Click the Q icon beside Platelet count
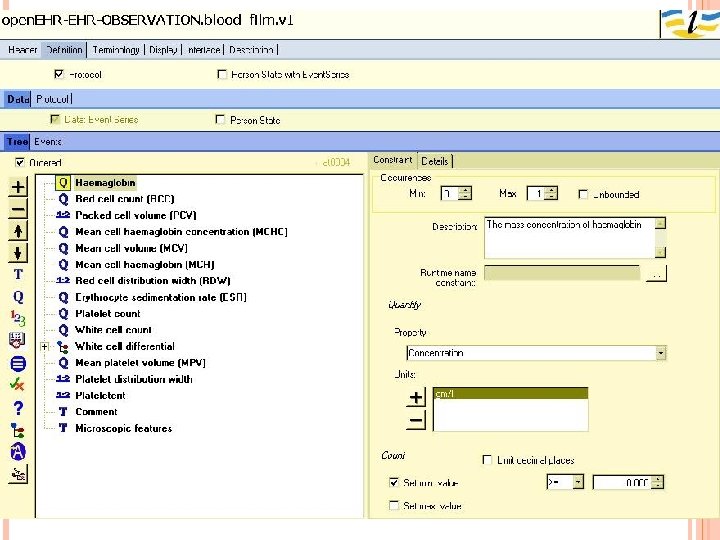Image resolution: width=720 pixels, height=540 pixels. pos(63,314)
